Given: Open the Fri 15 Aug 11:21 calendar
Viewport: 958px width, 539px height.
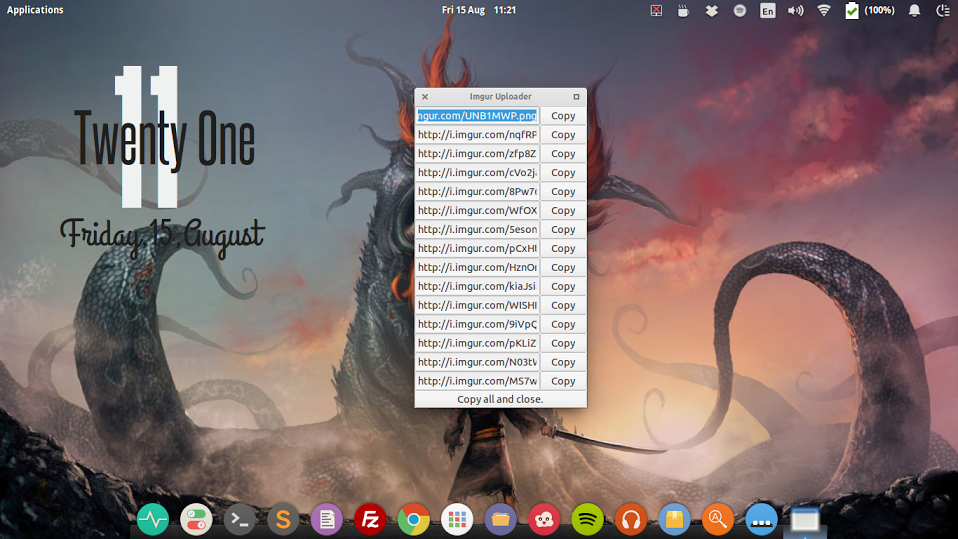Looking at the screenshot, I should (x=478, y=10).
